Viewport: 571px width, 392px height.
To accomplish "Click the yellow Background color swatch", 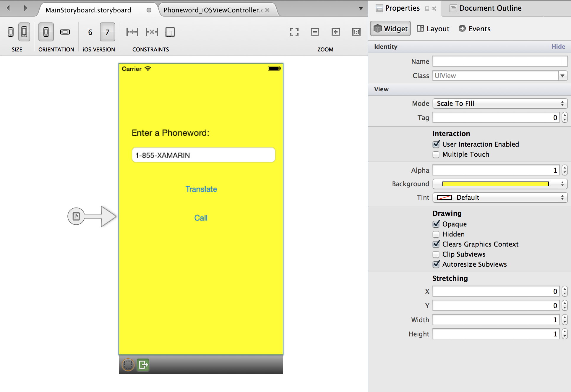I will pyautogui.click(x=495, y=184).
